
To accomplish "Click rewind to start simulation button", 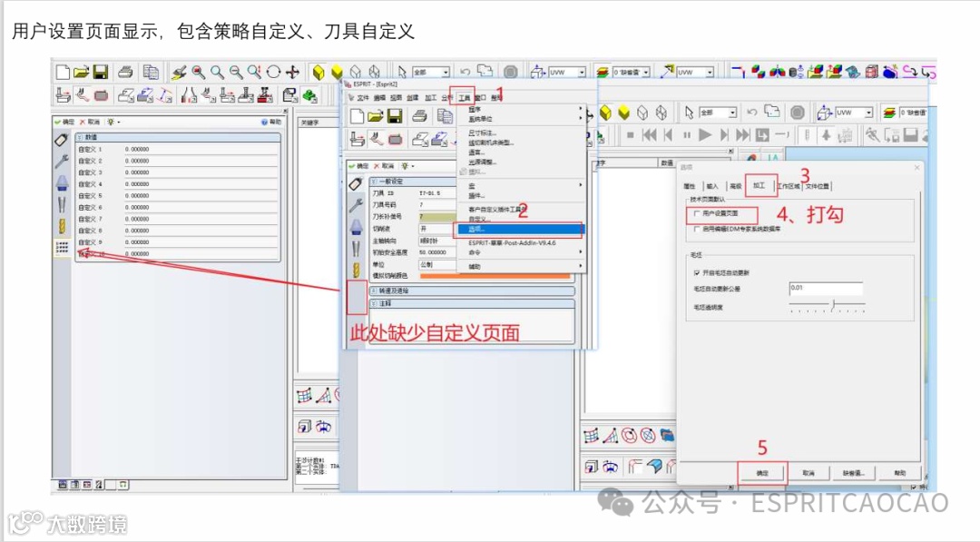I will pos(650,134).
